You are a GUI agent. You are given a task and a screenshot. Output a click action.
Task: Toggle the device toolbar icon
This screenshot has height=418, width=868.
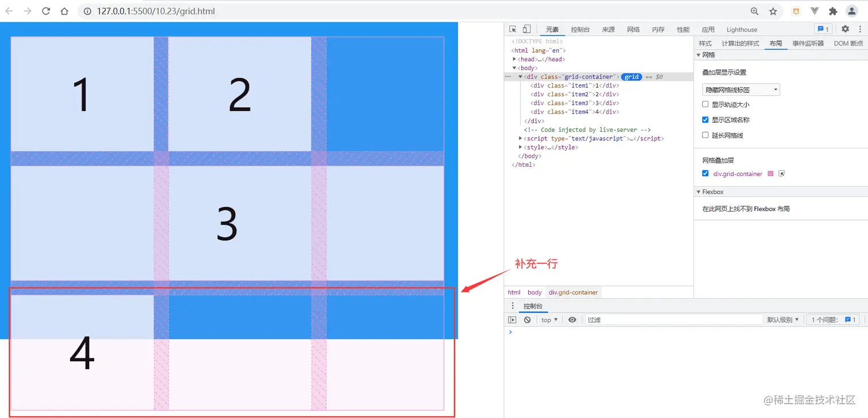(526, 29)
